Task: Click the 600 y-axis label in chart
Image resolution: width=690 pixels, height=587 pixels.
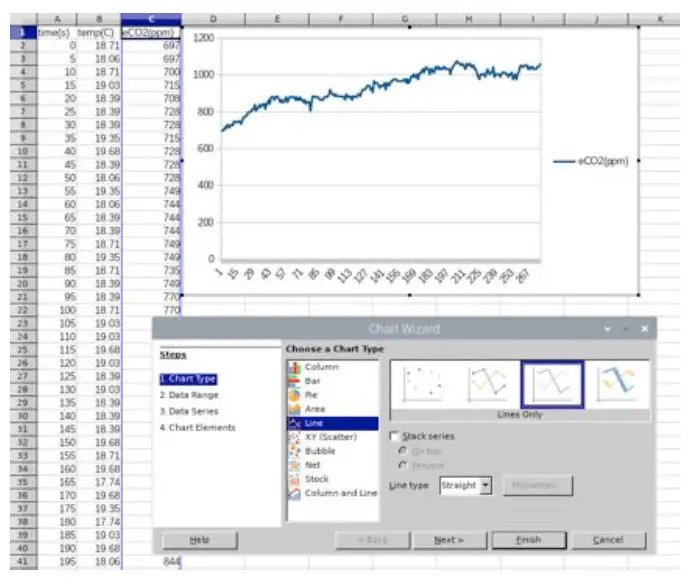Action: point(206,148)
